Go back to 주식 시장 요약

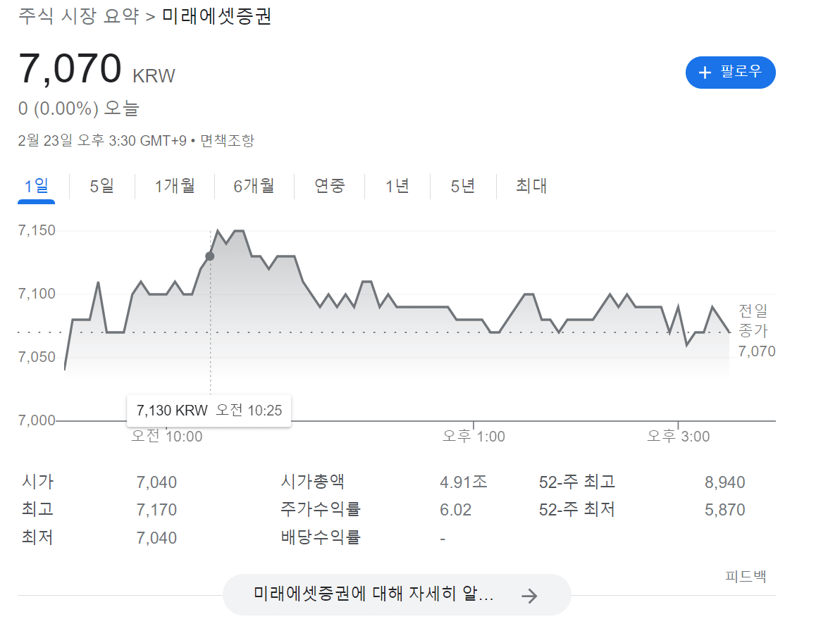pyautogui.click(x=78, y=16)
